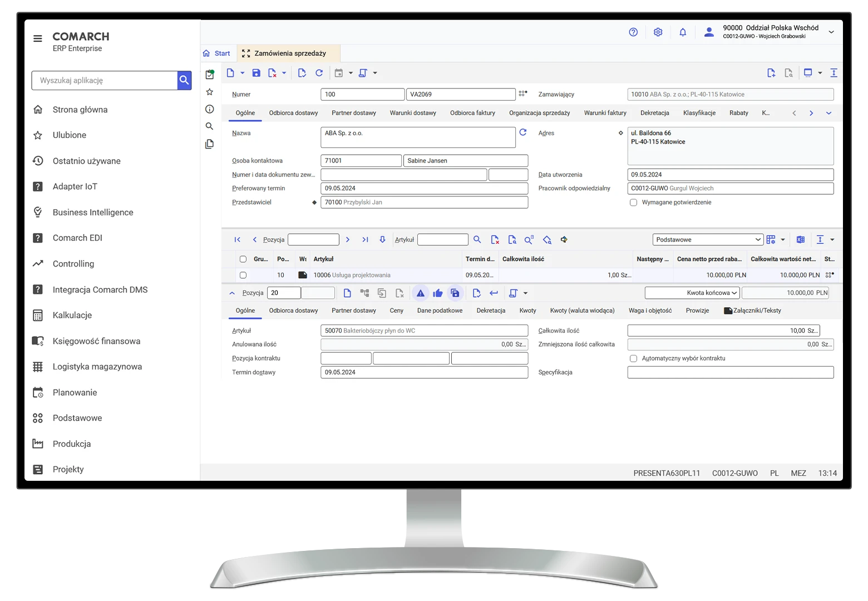Click the new position page icon beside Pozycja 20
This screenshot has width=868, height=601.
coord(347,293)
